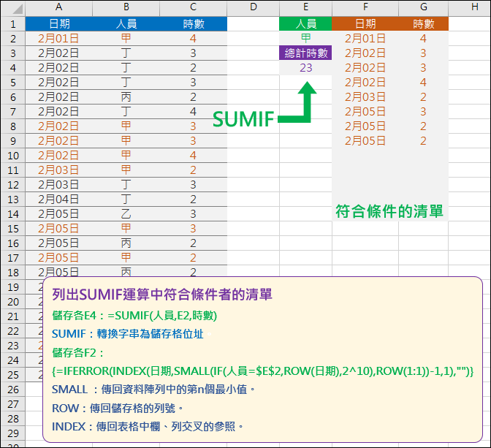Click the ROW function description line

coord(118,409)
